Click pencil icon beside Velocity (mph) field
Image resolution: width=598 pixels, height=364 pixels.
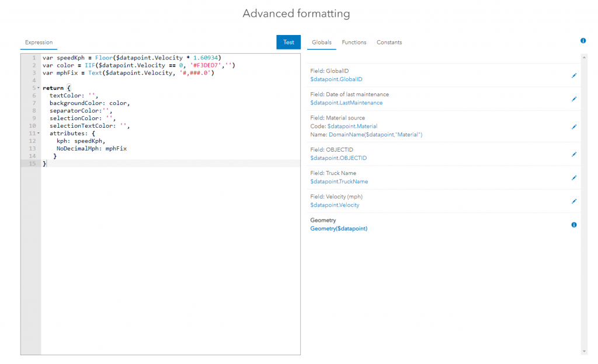click(573, 201)
